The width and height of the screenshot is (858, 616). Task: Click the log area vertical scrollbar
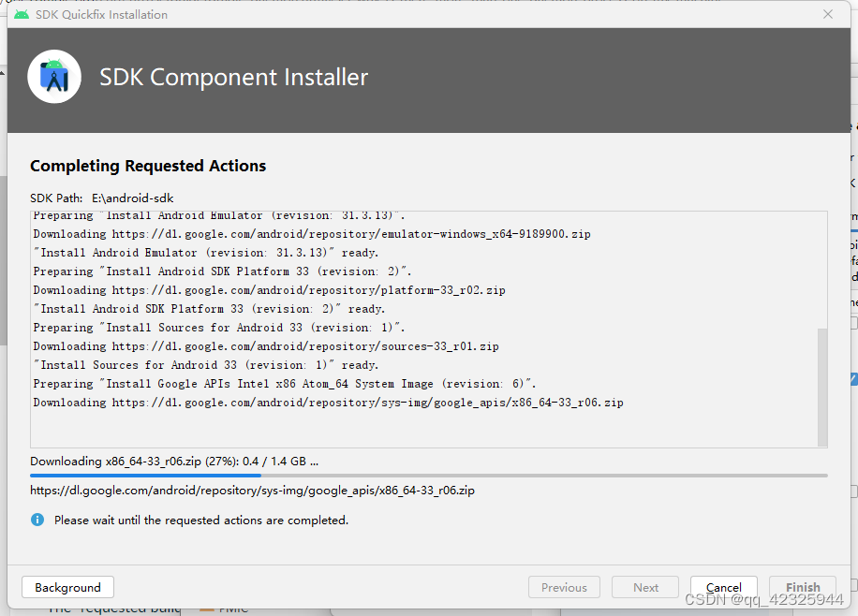821,387
